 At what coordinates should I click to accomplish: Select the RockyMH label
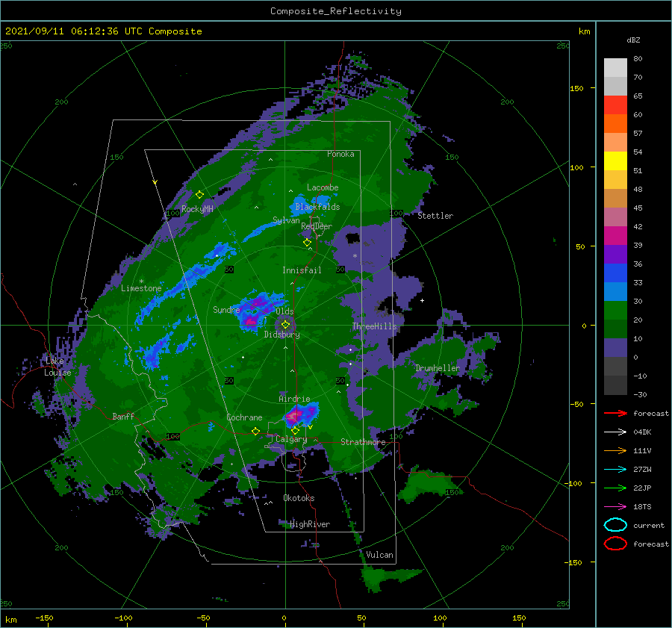(x=197, y=209)
